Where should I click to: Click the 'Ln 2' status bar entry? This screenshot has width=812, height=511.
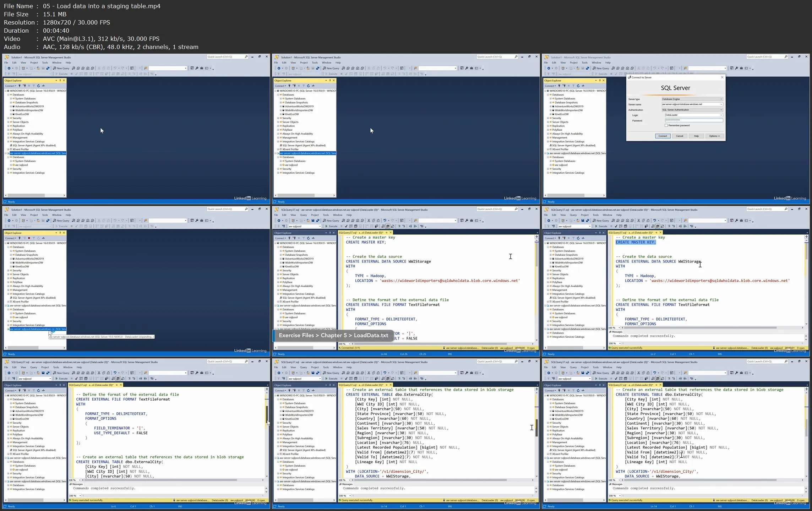pos(653,354)
